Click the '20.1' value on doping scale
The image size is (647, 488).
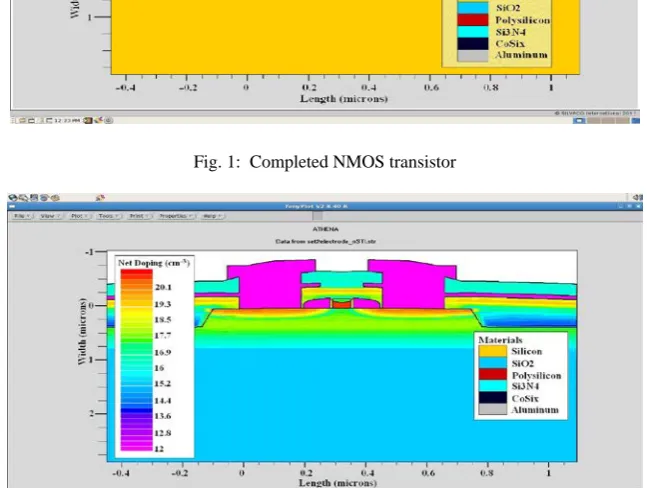(163, 287)
